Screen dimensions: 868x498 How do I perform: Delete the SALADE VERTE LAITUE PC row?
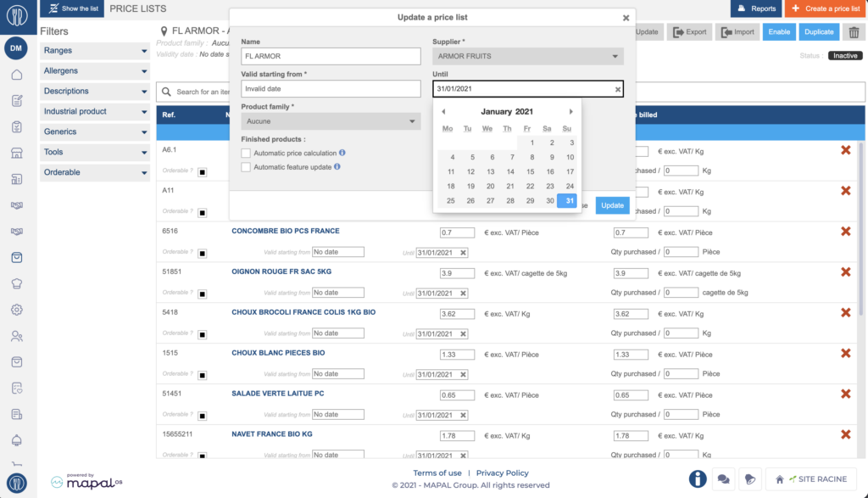845,394
